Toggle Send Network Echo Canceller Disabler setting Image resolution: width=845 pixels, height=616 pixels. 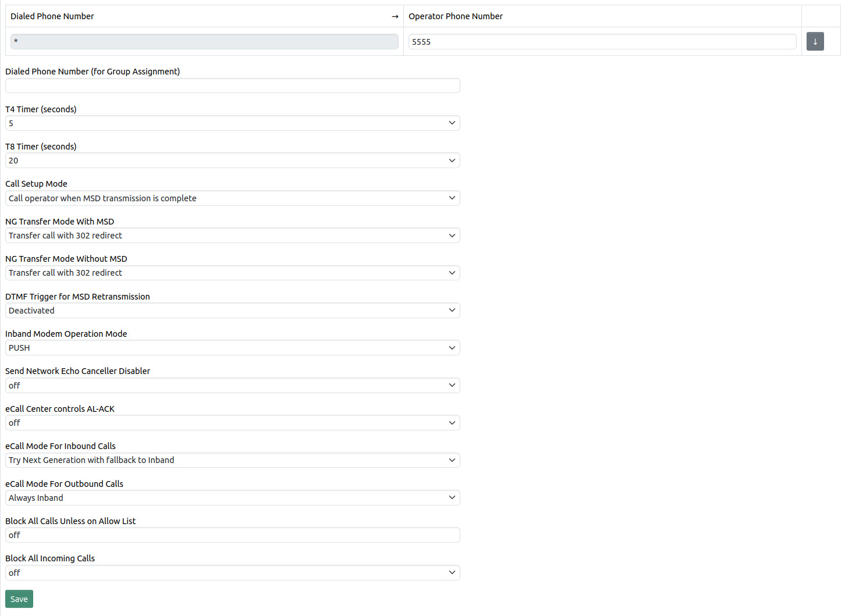(x=232, y=386)
